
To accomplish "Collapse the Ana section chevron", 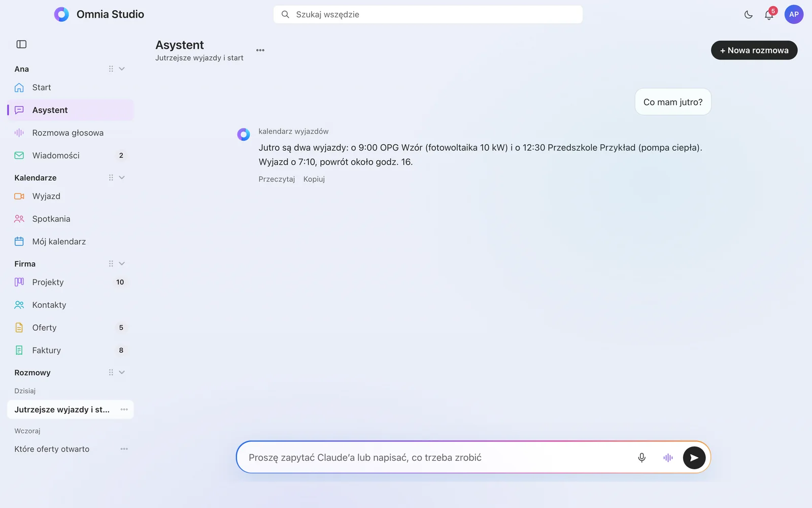I will tap(122, 69).
